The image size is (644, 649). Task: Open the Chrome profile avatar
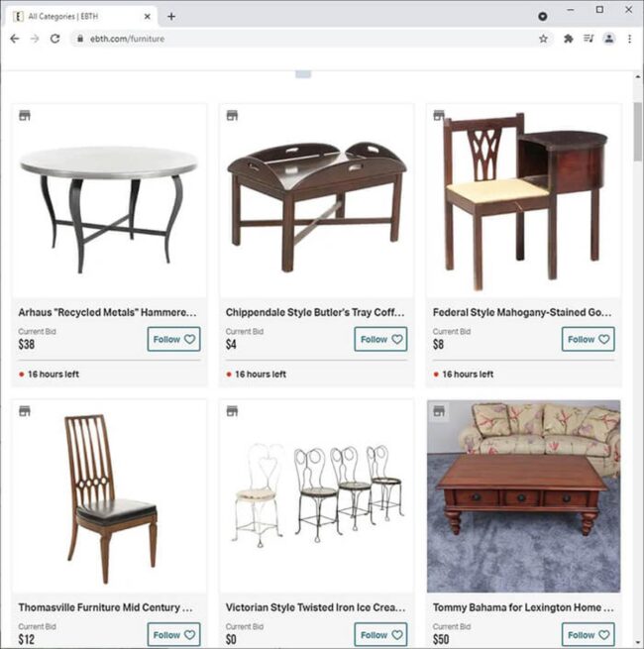(608, 39)
